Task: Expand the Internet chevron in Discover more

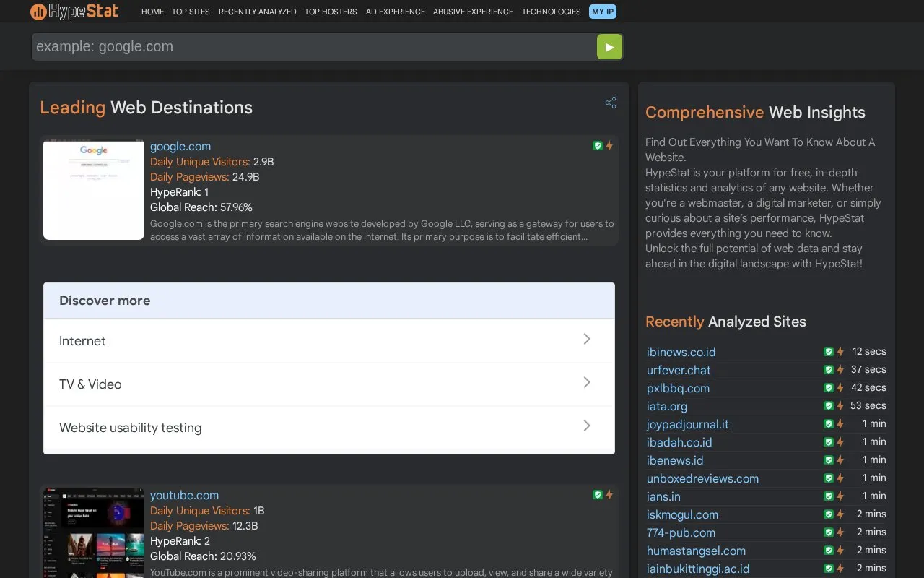Action: tap(587, 339)
